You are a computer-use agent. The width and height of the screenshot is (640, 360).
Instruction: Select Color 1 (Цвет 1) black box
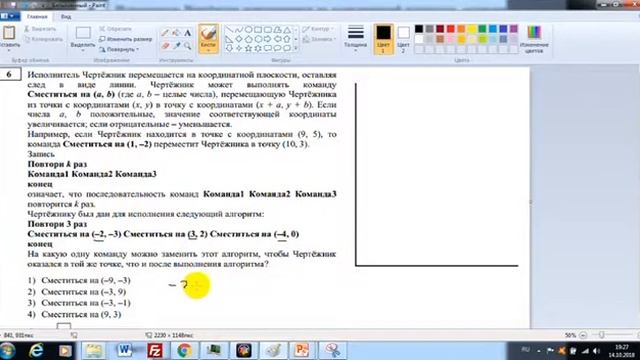[x=383, y=33]
